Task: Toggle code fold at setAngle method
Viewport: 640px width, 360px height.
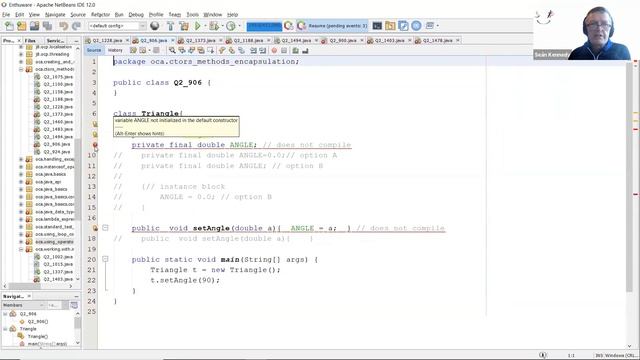Action: pos(105,228)
